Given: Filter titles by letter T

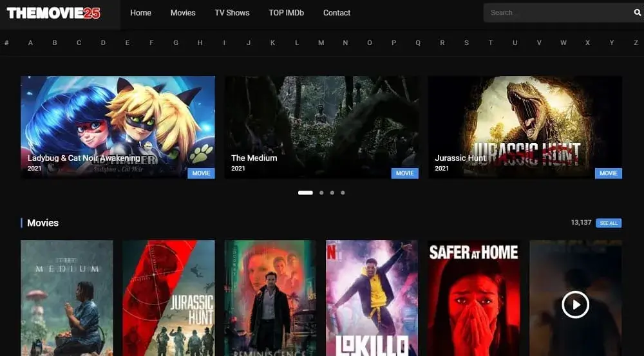Looking at the screenshot, I should click(x=490, y=42).
